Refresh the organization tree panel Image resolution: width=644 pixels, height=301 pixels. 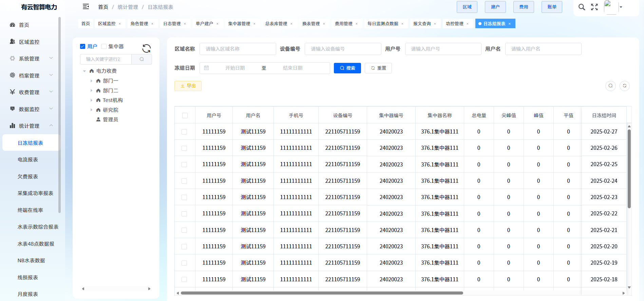[147, 49]
